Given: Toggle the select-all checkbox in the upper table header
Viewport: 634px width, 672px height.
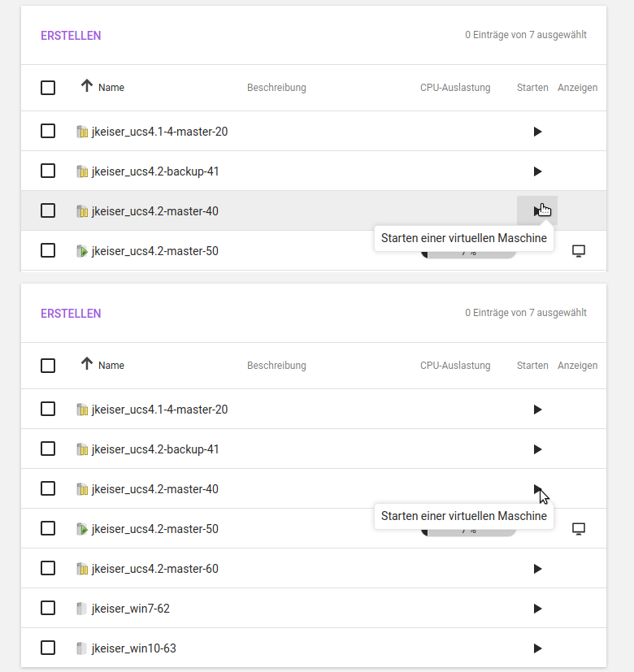Looking at the screenshot, I should [x=48, y=88].
